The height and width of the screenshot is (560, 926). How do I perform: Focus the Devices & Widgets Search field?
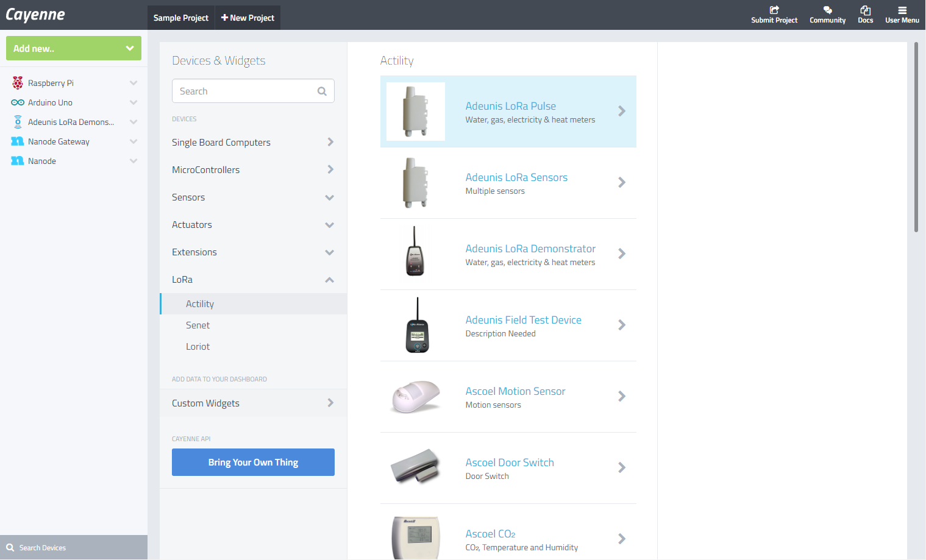coord(253,91)
